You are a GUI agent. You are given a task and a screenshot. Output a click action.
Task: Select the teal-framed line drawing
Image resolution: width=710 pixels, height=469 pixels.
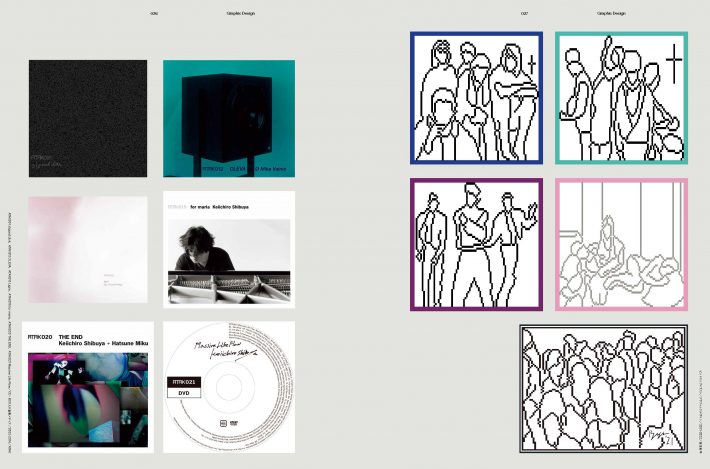click(621, 98)
